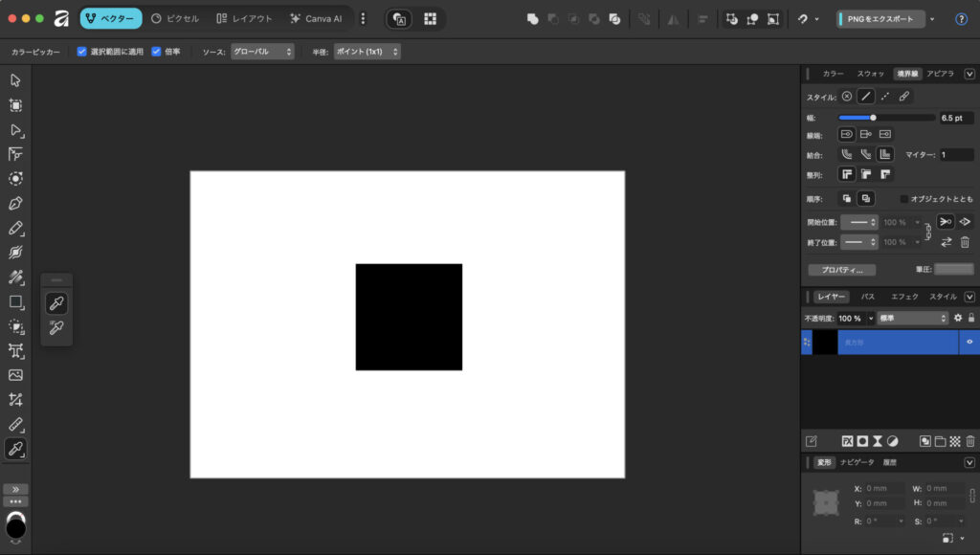
Task: Toggle the 倍率 checkbox
Action: pyautogui.click(x=156, y=52)
